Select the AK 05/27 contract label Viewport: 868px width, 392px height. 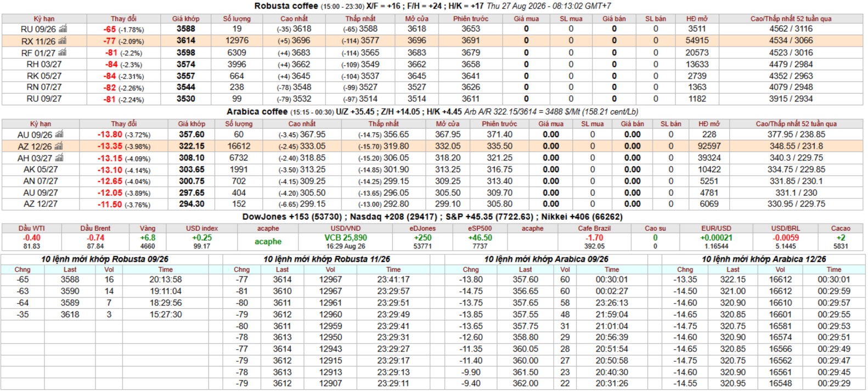pyautogui.click(x=41, y=169)
